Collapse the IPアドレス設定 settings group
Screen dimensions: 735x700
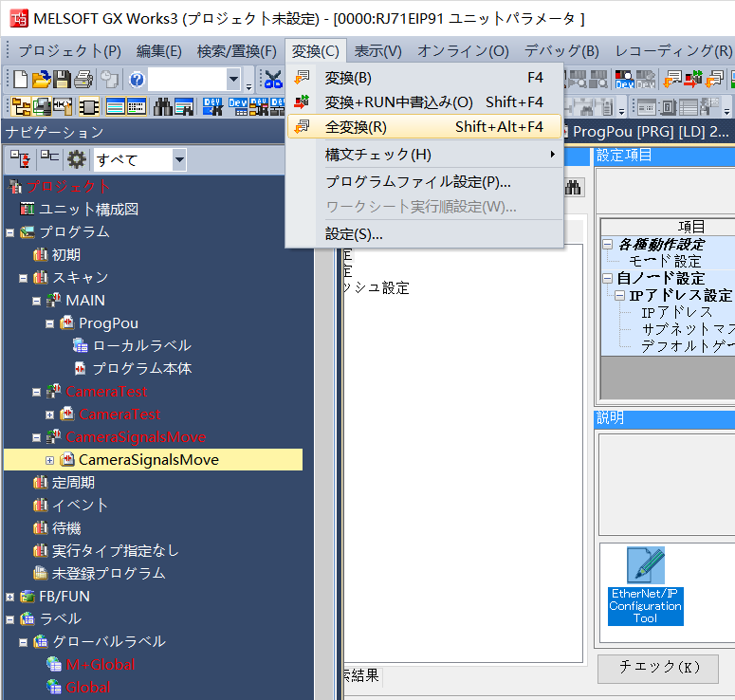619,295
